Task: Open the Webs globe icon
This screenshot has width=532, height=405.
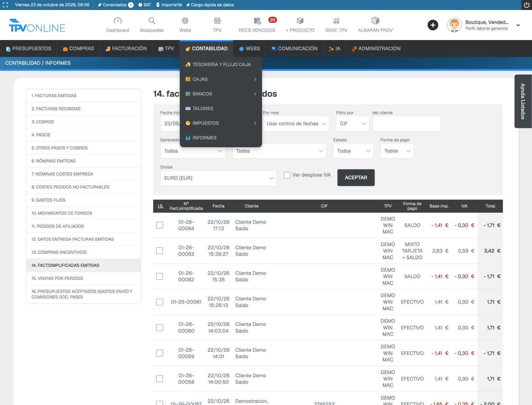Action: pyautogui.click(x=185, y=21)
